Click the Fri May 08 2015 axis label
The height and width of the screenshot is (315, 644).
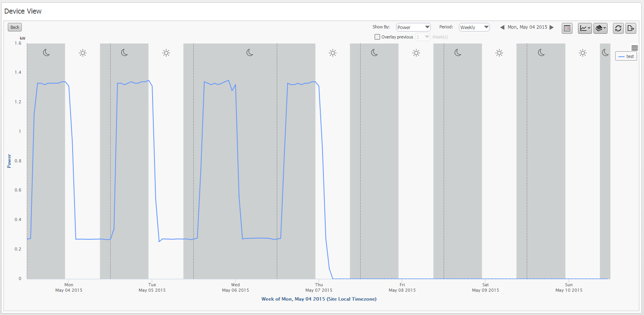coord(402,287)
